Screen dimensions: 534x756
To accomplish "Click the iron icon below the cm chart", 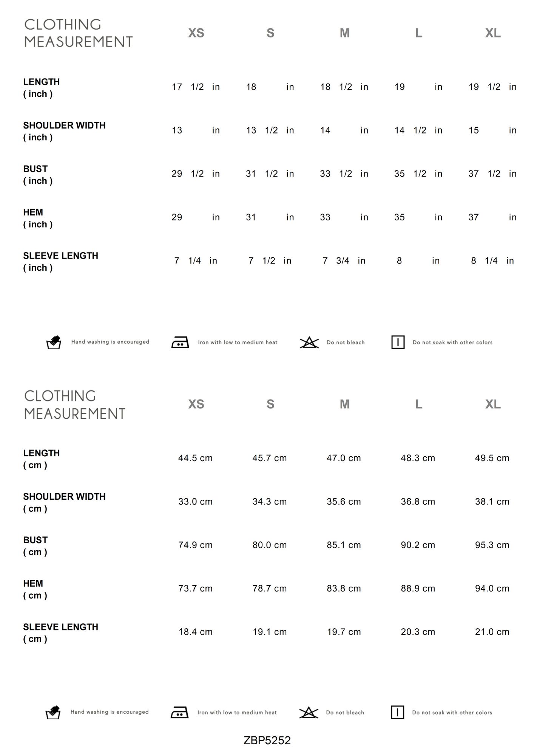I will 179,712.
